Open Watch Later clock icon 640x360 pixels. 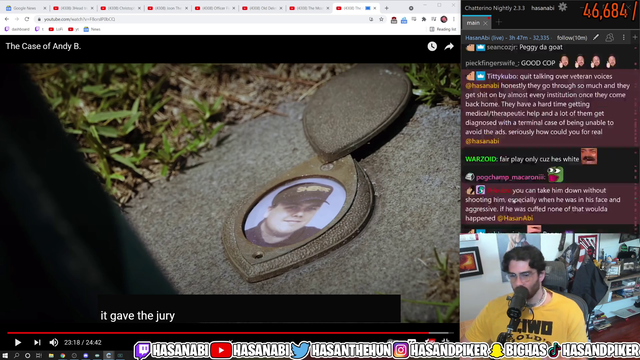pyautogui.click(x=432, y=47)
